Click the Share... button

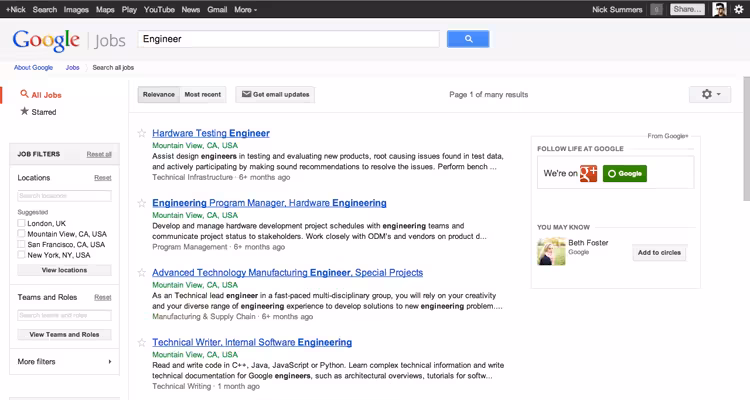[687, 9]
